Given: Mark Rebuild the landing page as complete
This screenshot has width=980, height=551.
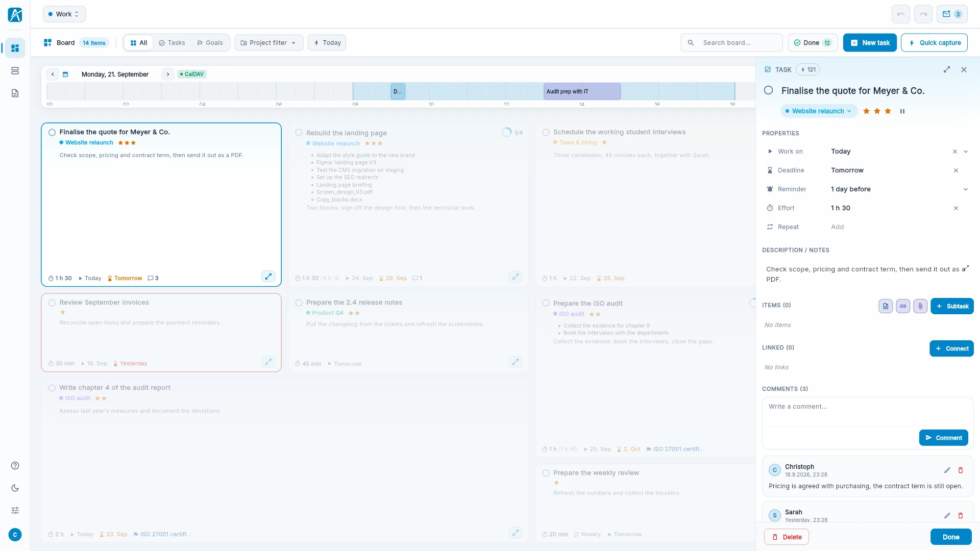Looking at the screenshot, I should [x=299, y=133].
